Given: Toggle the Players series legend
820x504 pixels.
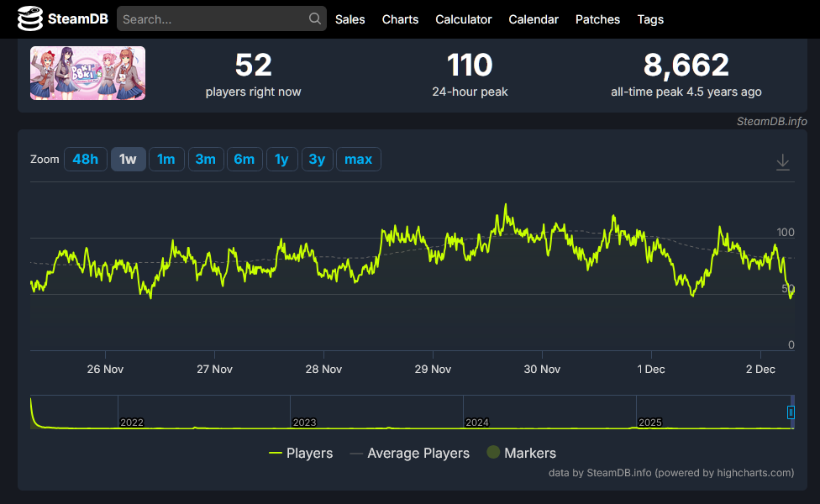Looking at the screenshot, I should (301, 454).
